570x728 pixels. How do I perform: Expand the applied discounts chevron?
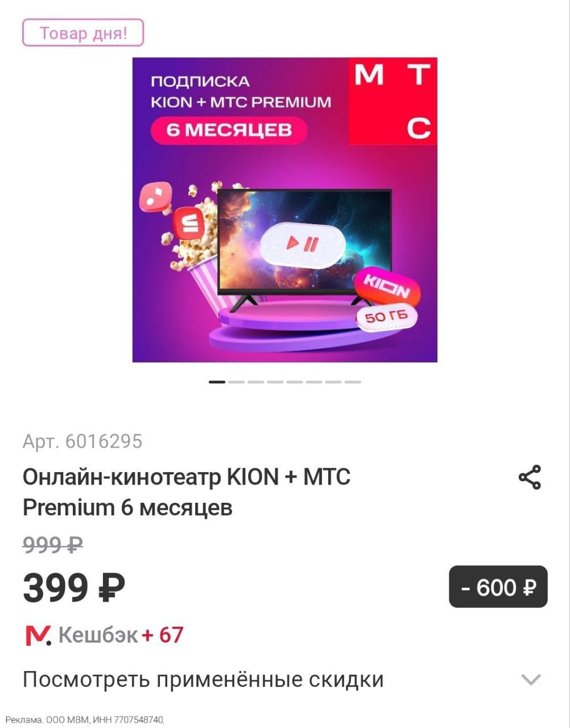click(531, 679)
